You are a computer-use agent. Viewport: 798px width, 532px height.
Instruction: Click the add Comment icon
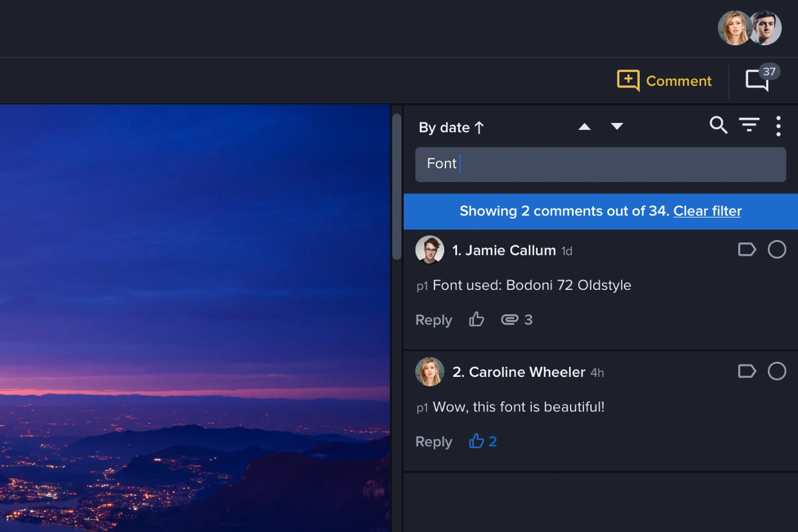pyautogui.click(x=628, y=80)
